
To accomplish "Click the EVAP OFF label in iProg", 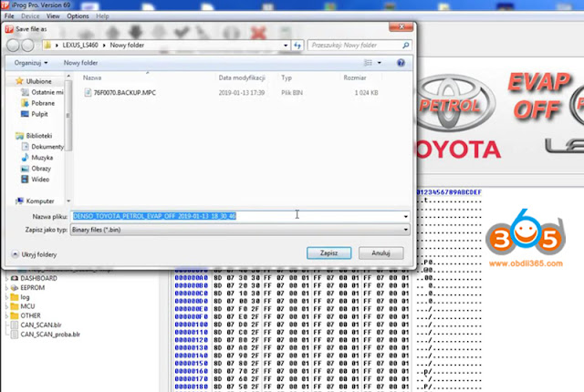I will 538,96.
